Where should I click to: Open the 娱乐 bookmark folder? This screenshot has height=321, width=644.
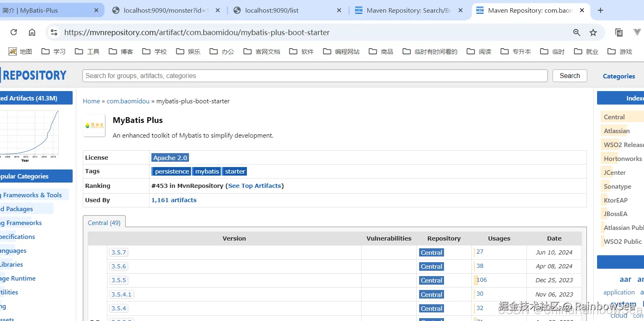point(188,51)
